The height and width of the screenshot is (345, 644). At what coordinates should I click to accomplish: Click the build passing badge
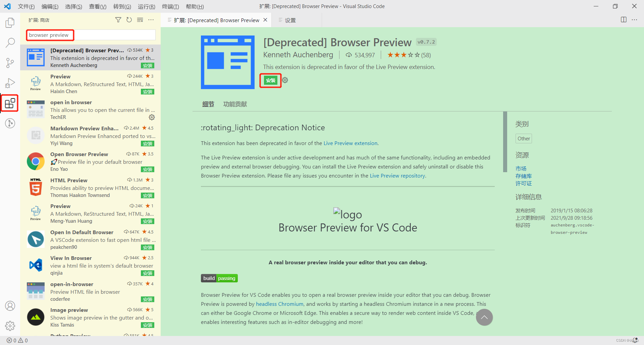pos(219,278)
